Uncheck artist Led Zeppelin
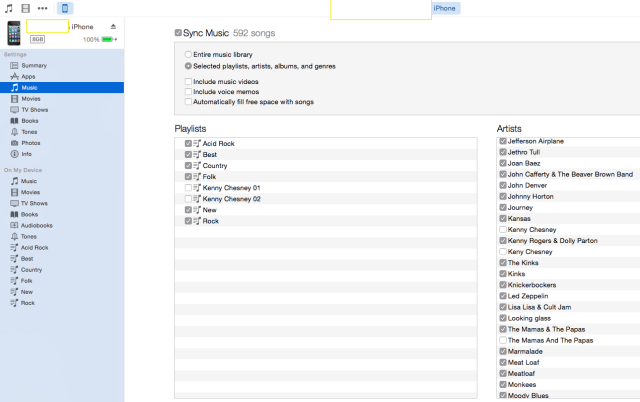This screenshot has height=402, width=640. 503,296
